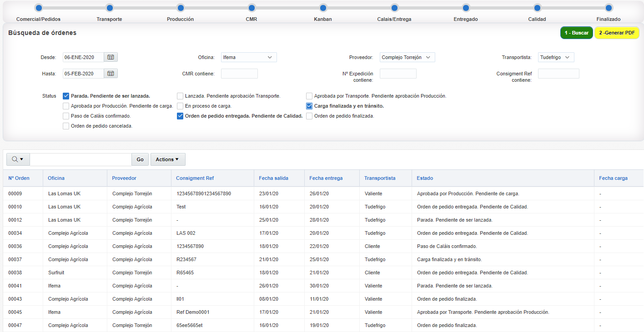The height and width of the screenshot is (332, 644).
Task: Open the Oficina dropdown showing Ifema
Action: 249,57
